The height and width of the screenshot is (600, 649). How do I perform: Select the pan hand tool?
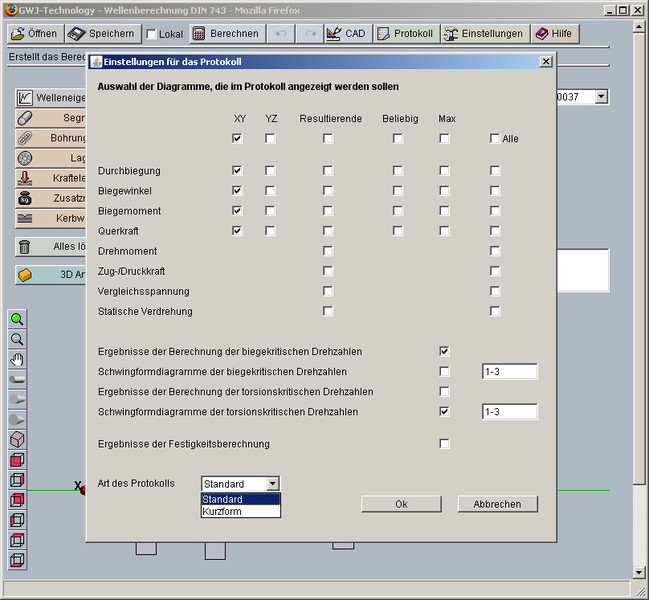pos(17,360)
